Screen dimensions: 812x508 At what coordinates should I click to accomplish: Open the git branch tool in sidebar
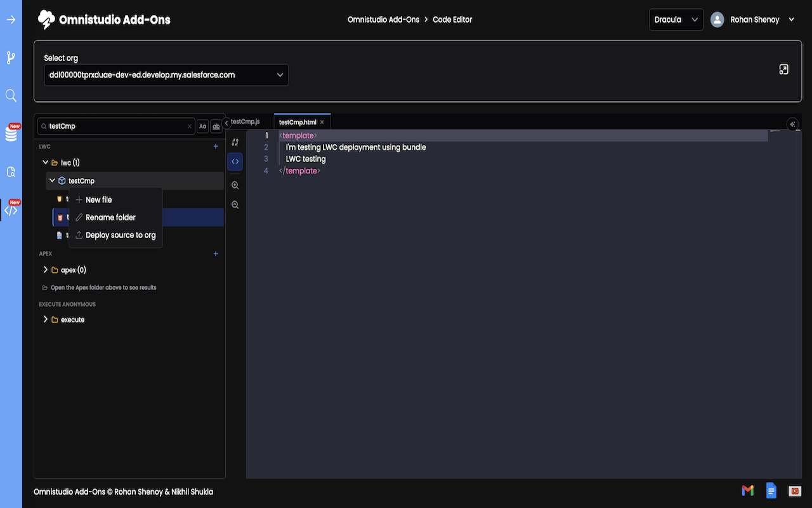(x=11, y=58)
